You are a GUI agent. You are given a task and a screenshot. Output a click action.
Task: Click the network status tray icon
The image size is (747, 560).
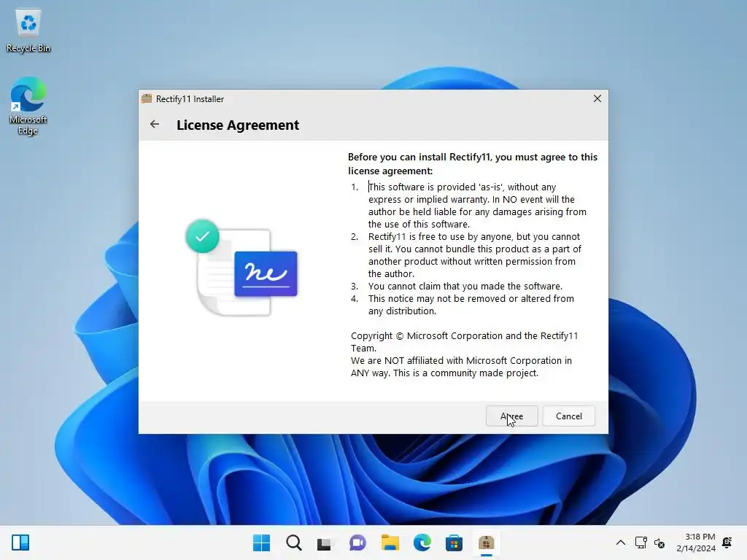[640, 542]
